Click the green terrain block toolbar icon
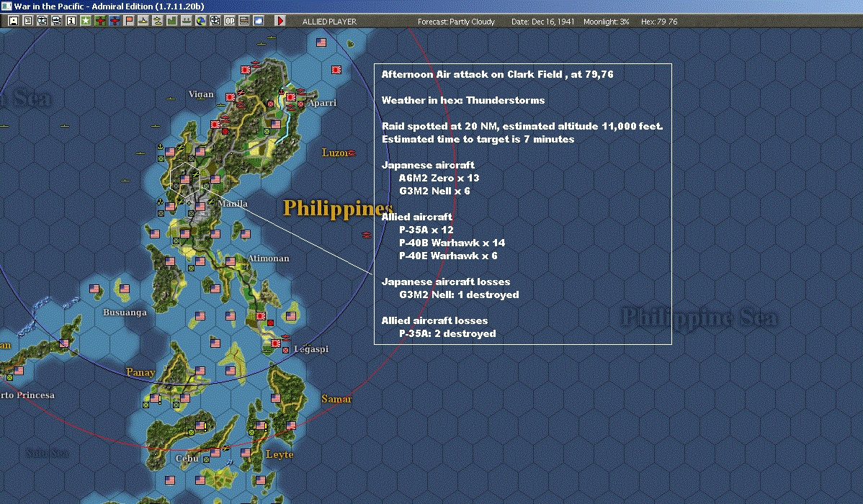Screen dimensions: 863x504 171,21
